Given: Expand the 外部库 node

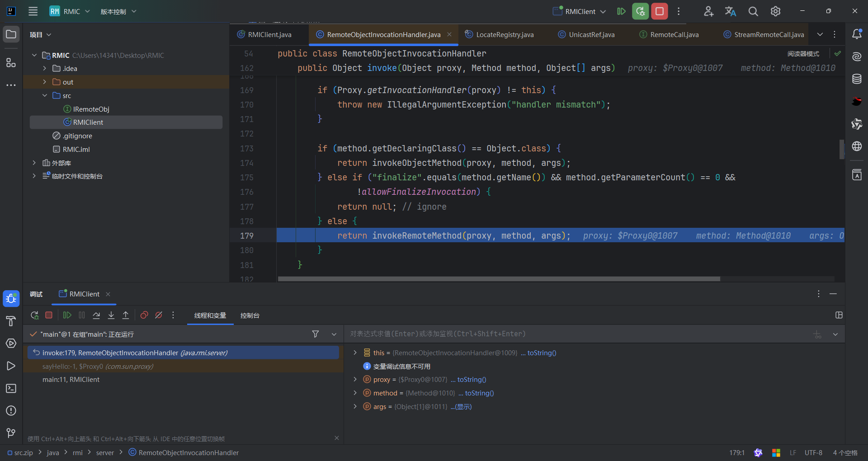Looking at the screenshot, I should pyautogui.click(x=34, y=163).
